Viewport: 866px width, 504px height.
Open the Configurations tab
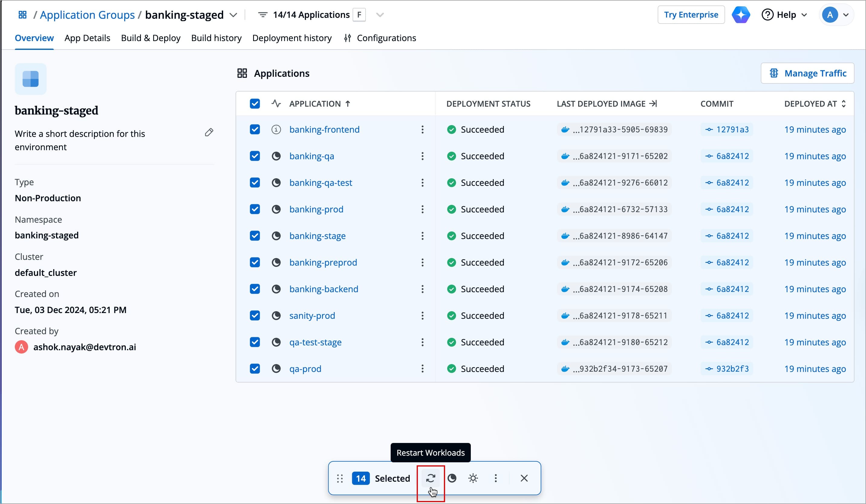[x=386, y=38]
